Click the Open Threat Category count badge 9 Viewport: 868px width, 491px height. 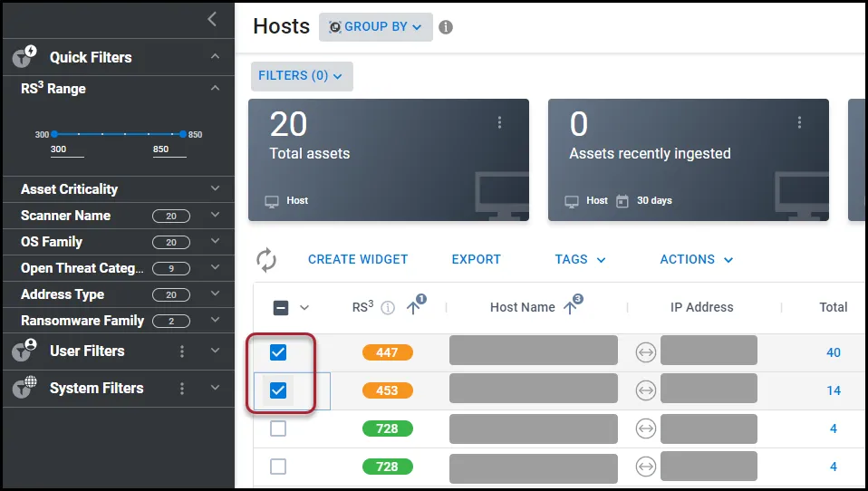171,268
